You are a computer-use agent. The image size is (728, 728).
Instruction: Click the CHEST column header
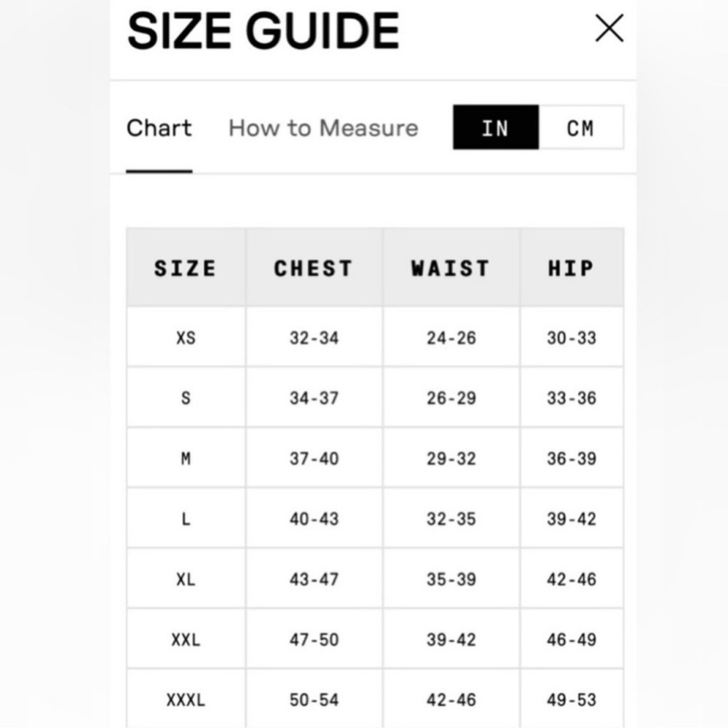click(314, 268)
